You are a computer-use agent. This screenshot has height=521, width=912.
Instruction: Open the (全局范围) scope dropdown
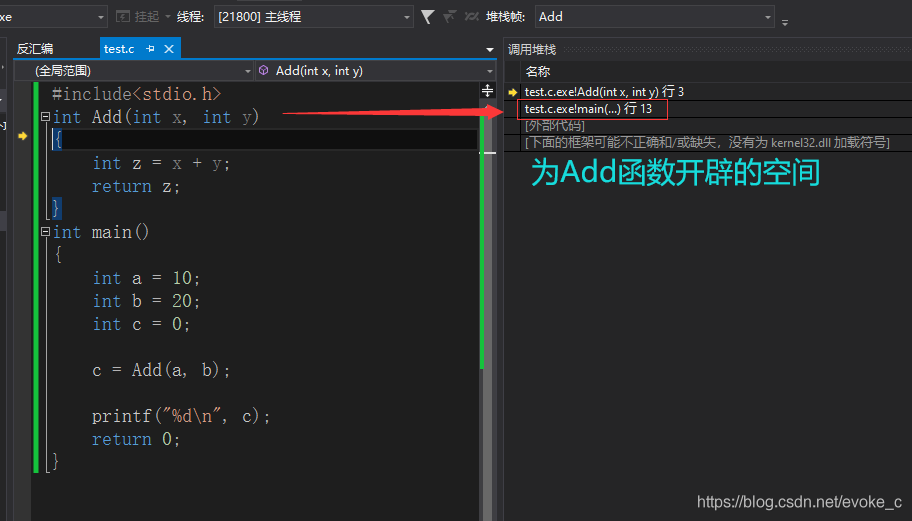134,71
